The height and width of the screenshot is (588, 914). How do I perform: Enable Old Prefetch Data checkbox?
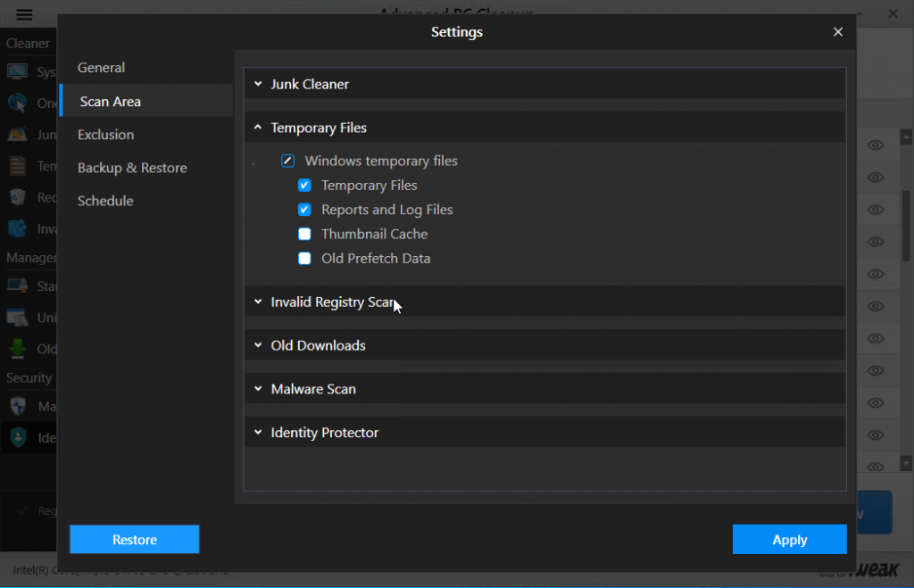coord(304,258)
